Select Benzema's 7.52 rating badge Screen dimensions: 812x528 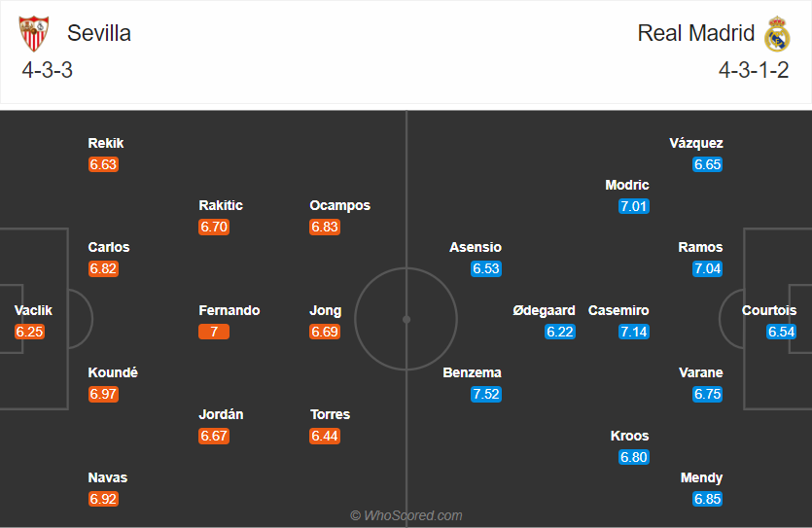tap(486, 395)
